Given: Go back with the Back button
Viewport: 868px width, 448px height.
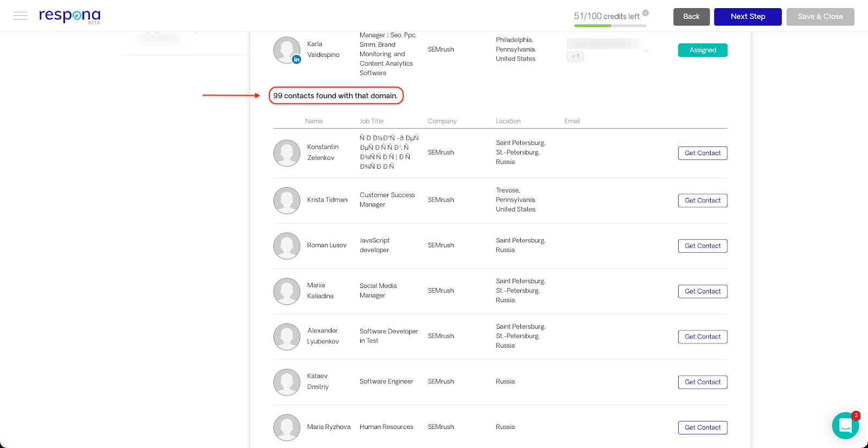Looking at the screenshot, I should point(691,17).
